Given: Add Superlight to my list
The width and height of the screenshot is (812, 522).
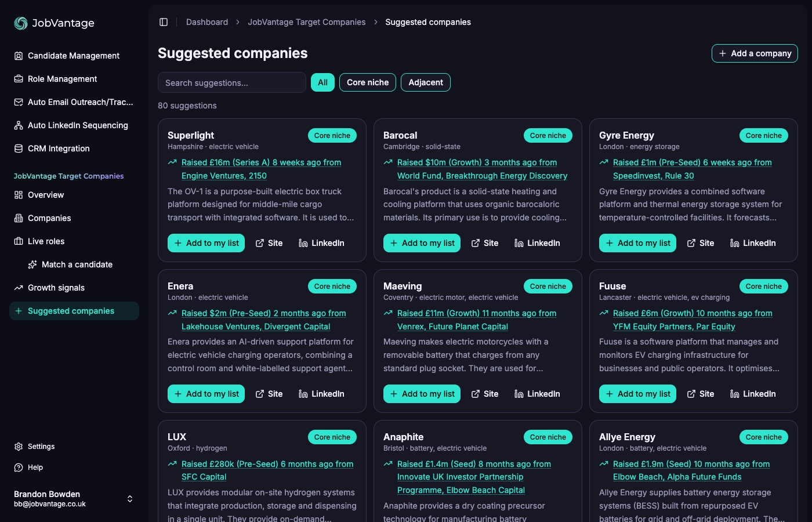Looking at the screenshot, I should point(206,243).
